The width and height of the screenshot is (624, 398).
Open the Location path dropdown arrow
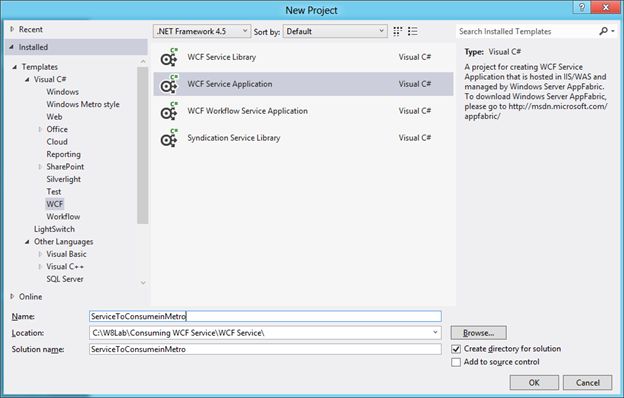point(435,332)
